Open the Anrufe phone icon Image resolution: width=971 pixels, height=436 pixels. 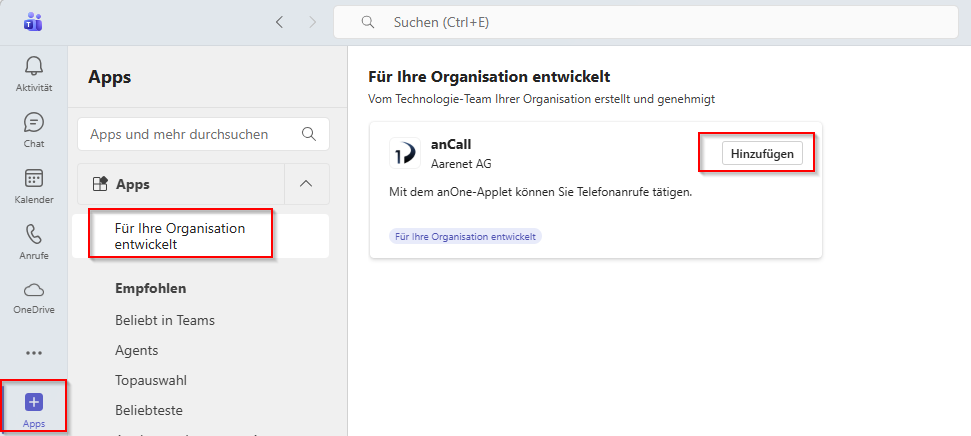(33, 235)
